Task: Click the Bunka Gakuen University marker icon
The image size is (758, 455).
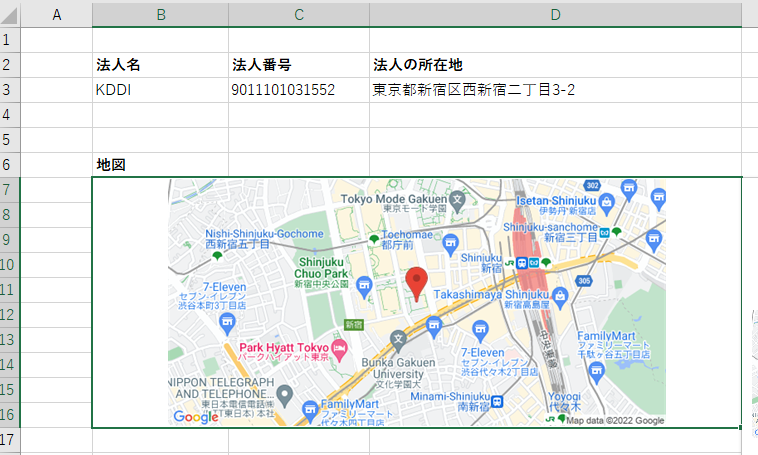Action: pos(398,339)
